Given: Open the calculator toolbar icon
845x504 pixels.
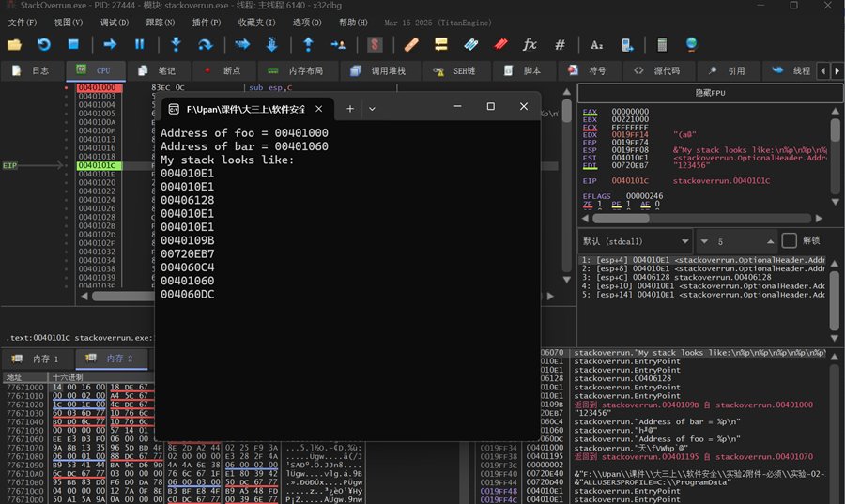Looking at the screenshot, I should point(662,44).
